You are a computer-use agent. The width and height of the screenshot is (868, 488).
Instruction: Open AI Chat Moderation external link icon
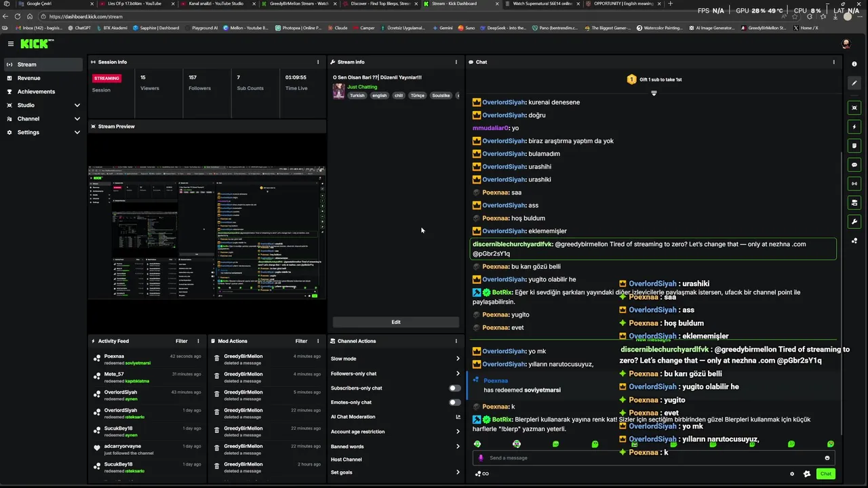(x=458, y=417)
